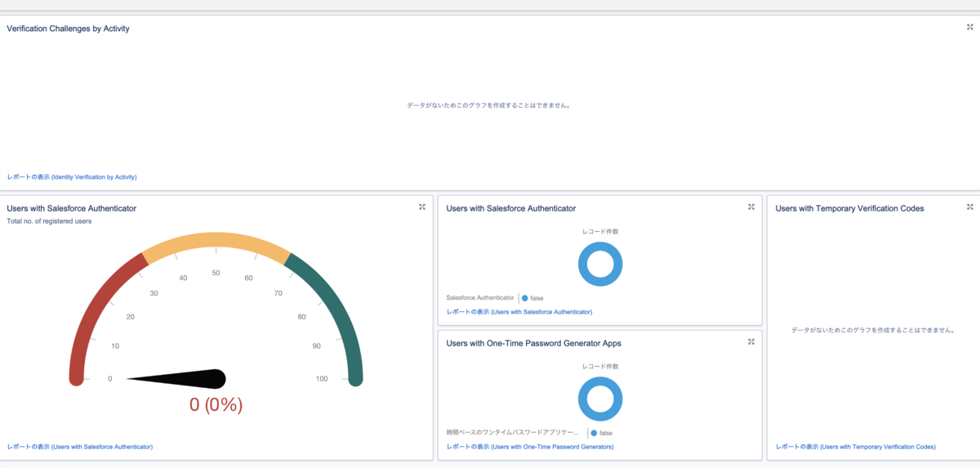The image size is (980, 468).
Task: Expand the One-Time Password Generator Apps panel
Action: pyautogui.click(x=751, y=341)
